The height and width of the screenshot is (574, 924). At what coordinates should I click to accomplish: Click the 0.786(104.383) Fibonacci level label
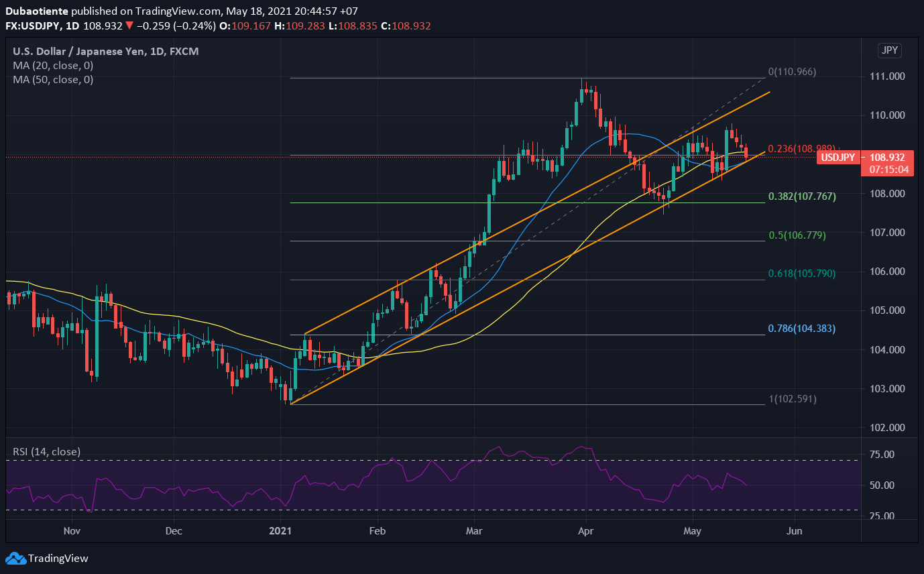point(801,329)
